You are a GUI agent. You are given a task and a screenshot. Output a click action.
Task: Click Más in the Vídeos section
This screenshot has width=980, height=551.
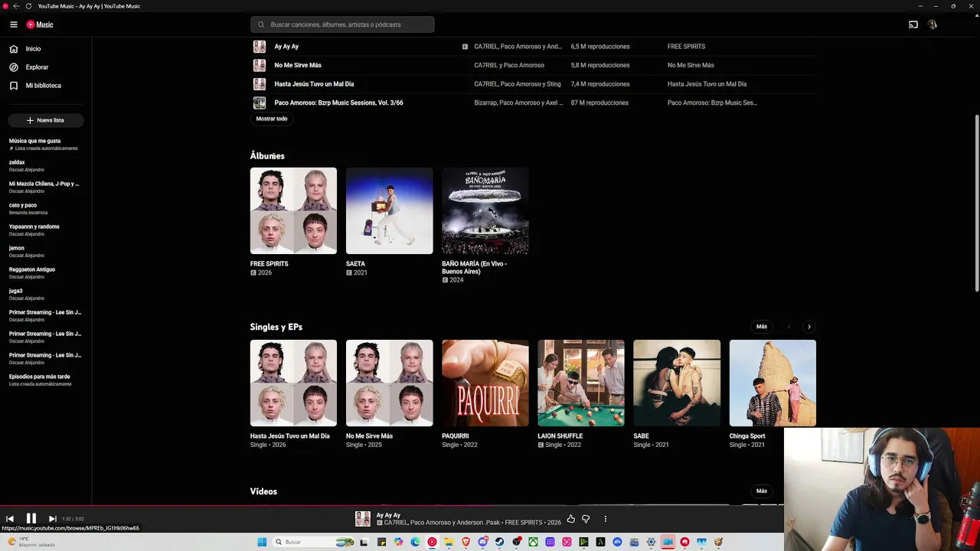[x=762, y=491]
